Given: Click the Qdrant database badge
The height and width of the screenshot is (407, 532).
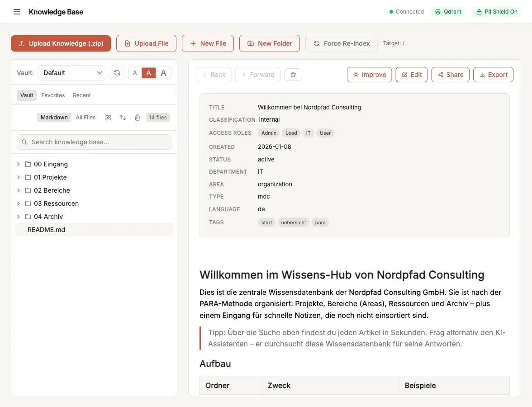Looking at the screenshot, I should [x=448, y=12].
